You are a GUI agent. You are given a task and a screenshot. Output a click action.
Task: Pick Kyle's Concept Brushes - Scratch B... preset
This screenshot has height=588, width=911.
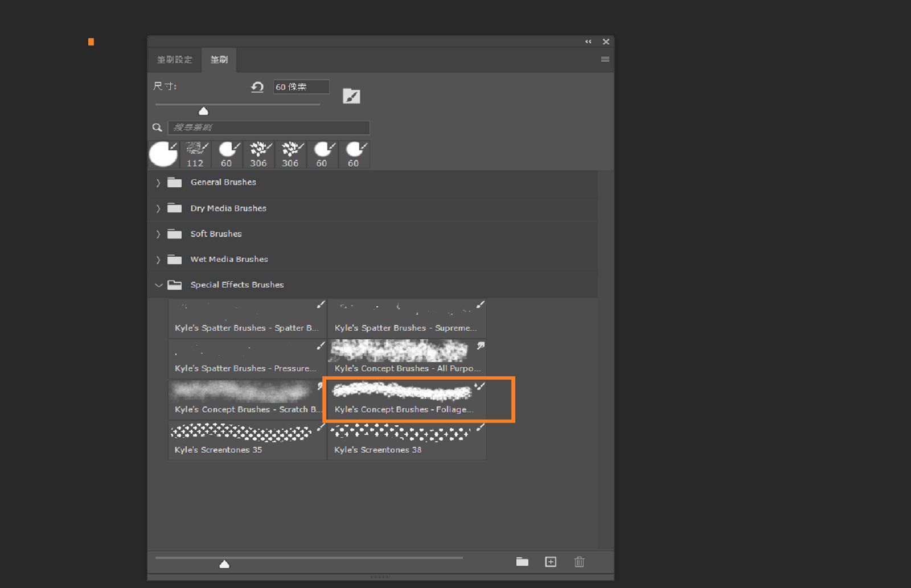[248, 400]
